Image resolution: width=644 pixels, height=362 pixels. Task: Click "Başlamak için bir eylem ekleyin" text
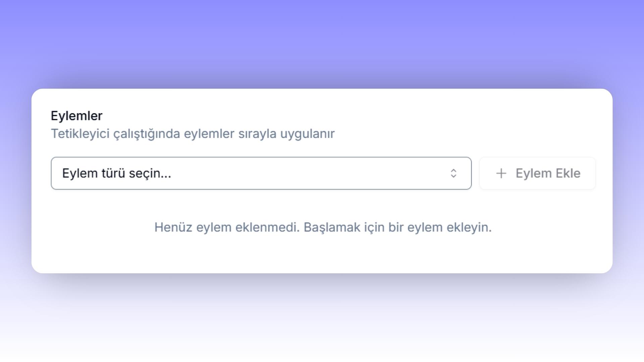pyautogui.click(x=397, y=227)
